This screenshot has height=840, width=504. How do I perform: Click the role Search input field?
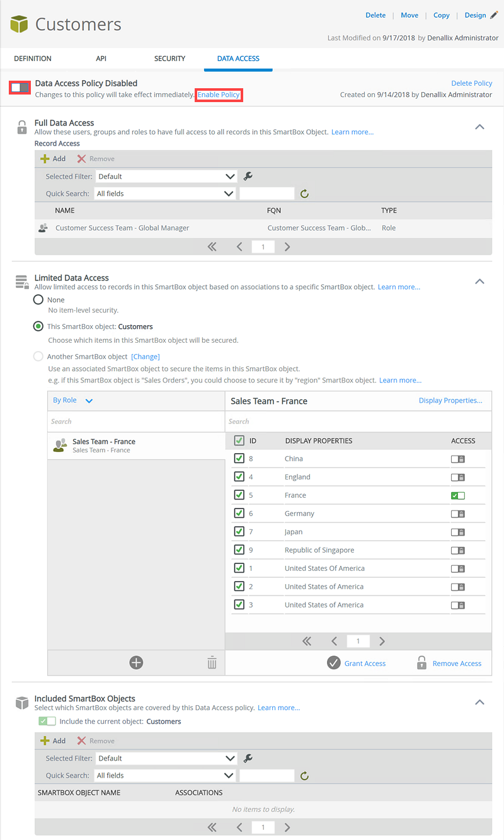coord(135,422)
